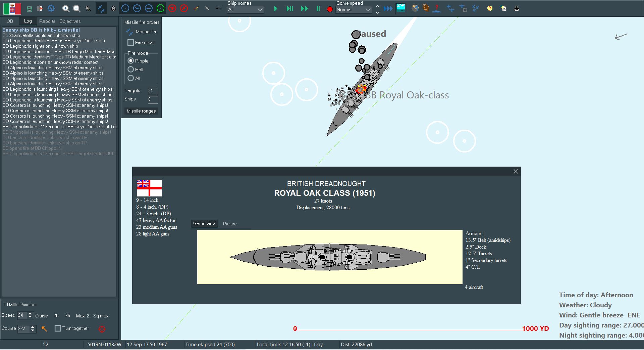Image resolution: width=644 pixels, height=350 pixels.
Task: Click the exit door icon
Action: 40,9
